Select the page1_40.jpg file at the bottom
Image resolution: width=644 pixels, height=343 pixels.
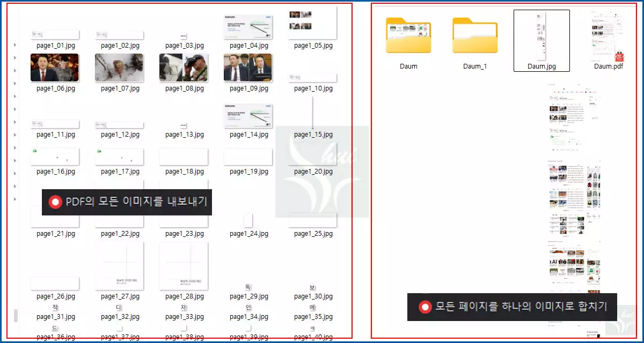point(312,337)
